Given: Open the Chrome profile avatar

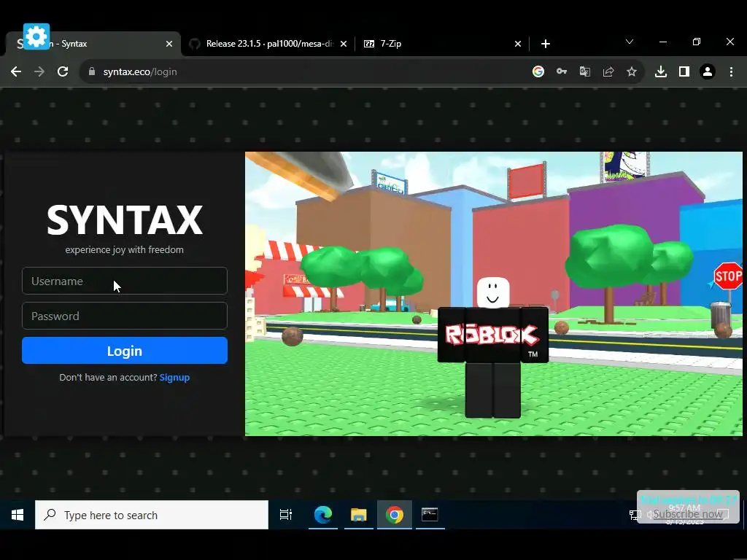Looking at the screenshot, I should [707, 71].
